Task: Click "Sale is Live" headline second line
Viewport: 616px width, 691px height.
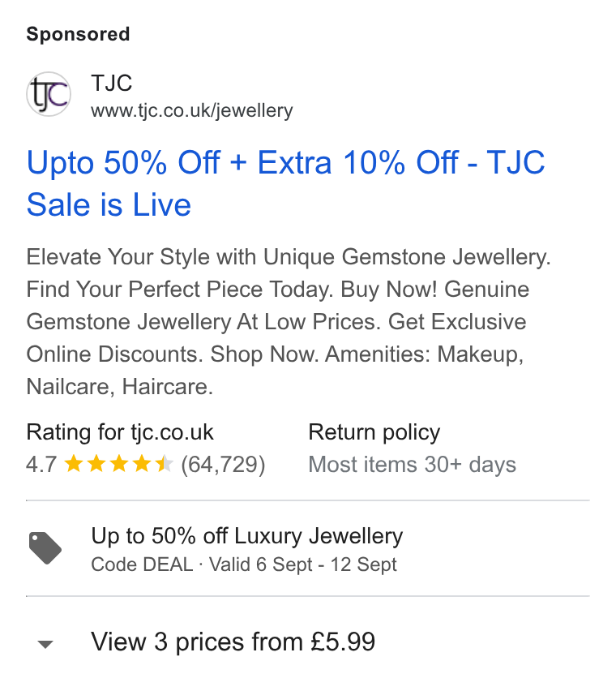Action: coord(109,205)
